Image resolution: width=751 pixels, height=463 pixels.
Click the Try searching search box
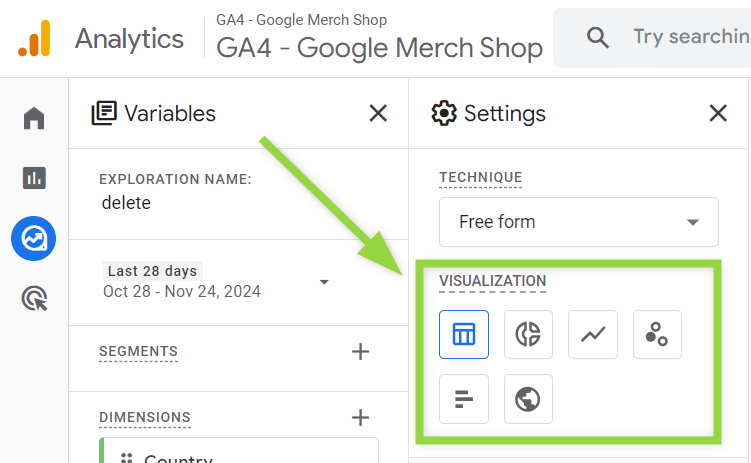coord(652,37)
